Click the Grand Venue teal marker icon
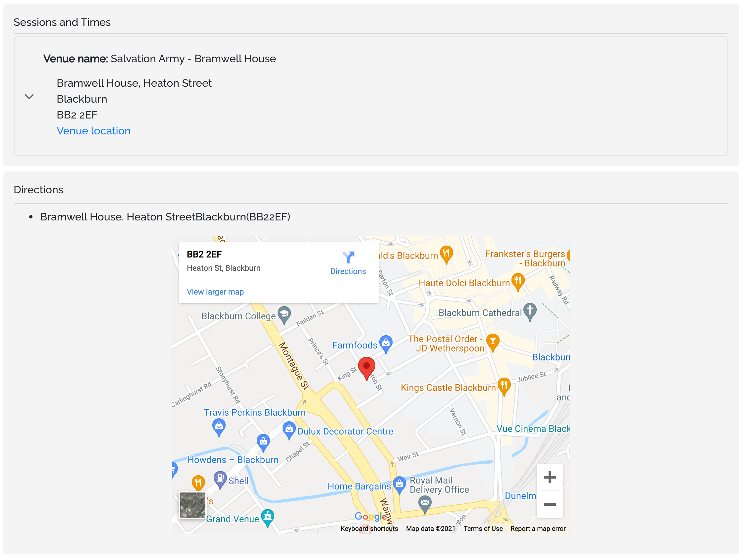 click(x=267, y=518)
